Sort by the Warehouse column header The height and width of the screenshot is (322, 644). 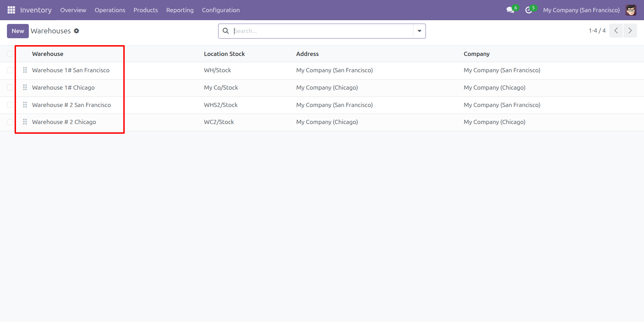48,54
